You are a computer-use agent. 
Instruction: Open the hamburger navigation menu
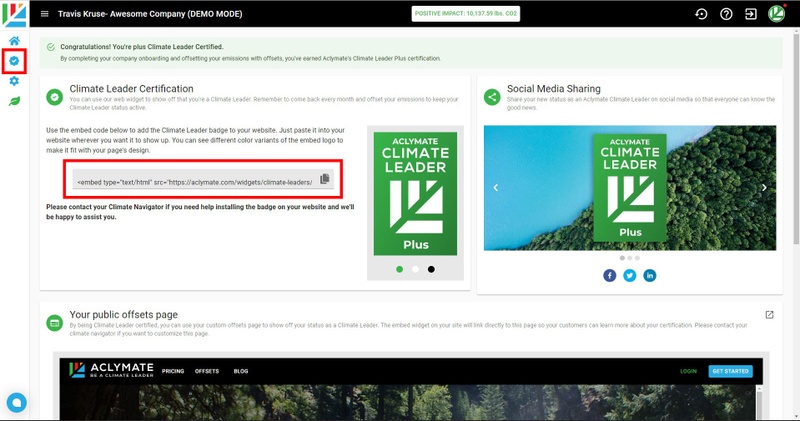(45, 14)
